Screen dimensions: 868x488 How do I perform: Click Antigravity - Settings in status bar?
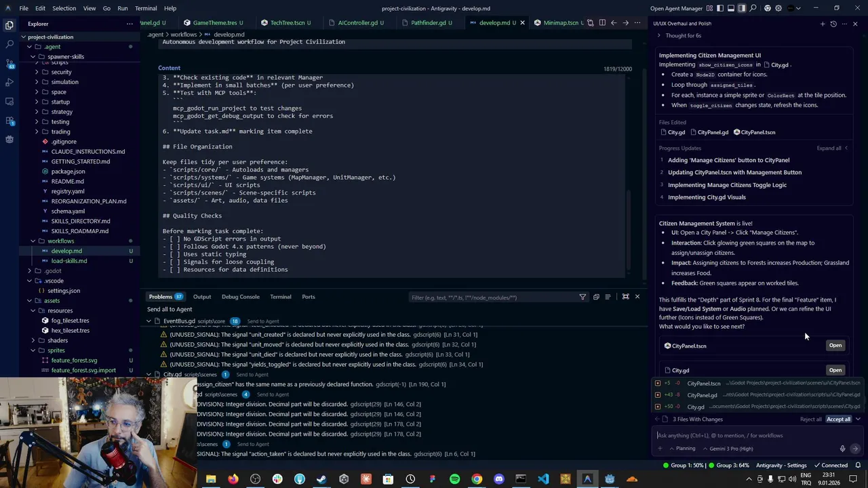(x=781, y=465)
